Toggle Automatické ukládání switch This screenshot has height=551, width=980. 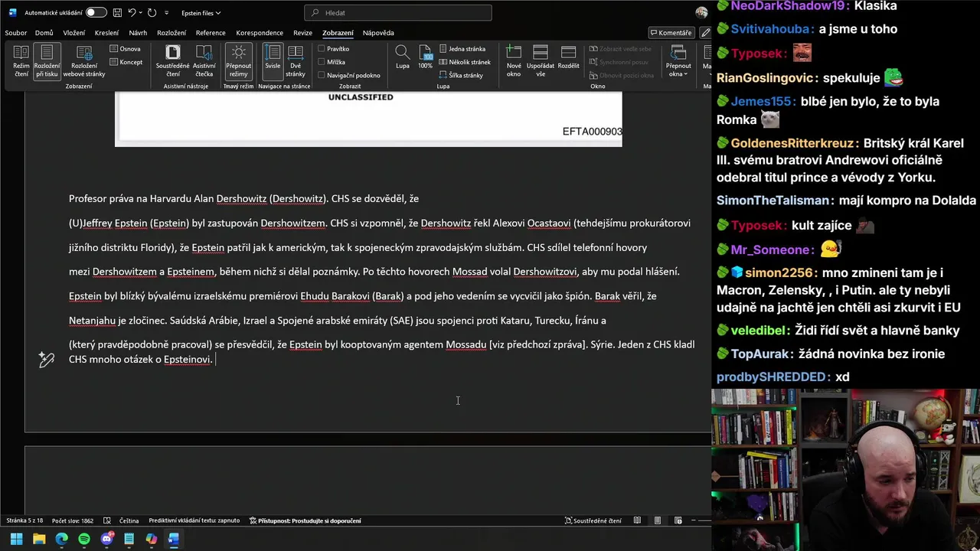(x=96, y=13)
